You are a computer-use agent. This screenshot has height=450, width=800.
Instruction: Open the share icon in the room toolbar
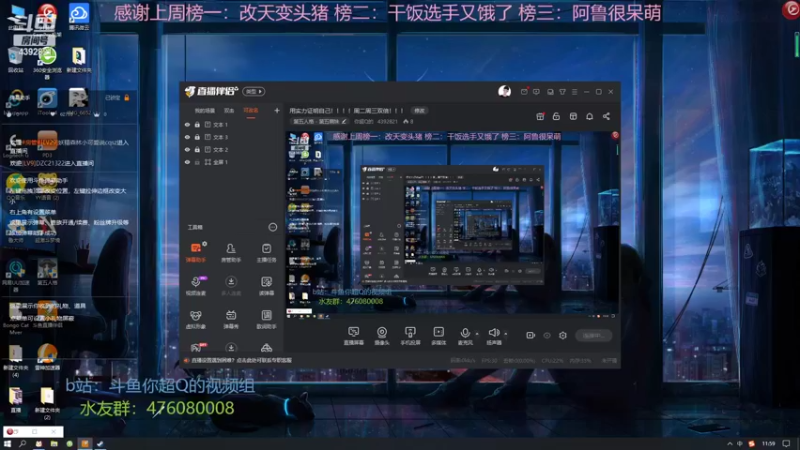coord(606,116)
